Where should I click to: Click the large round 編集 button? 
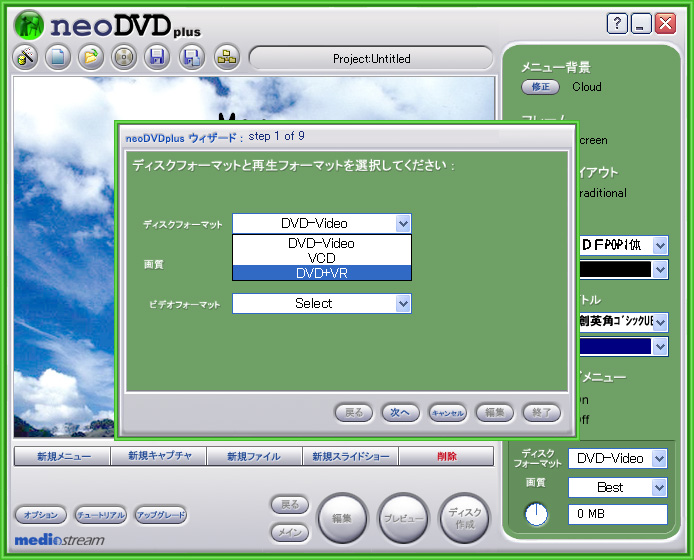(x=342, y=518)
